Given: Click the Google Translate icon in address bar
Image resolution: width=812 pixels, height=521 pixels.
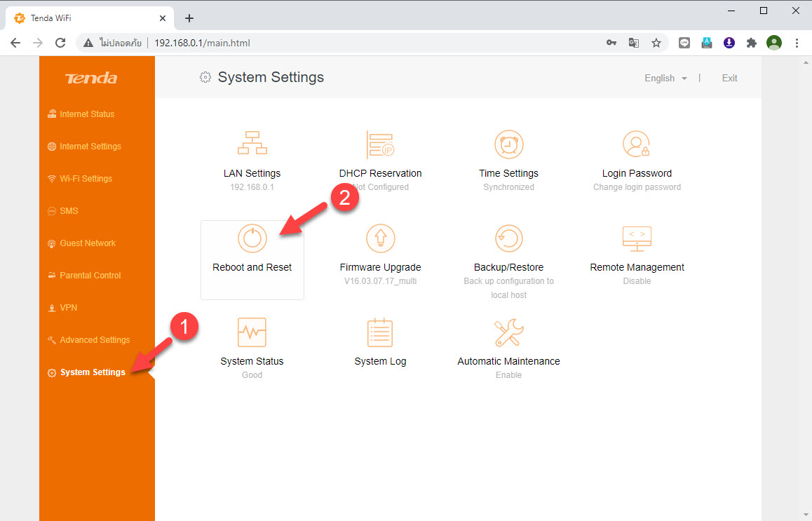Looking at the screenshot, I should 633,43.
